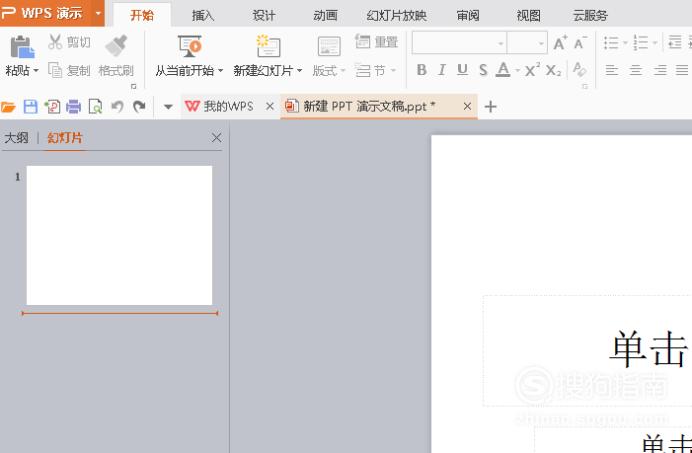Click the title placeholder on the slide
The image size is (692, 453).
coord(587,351)
